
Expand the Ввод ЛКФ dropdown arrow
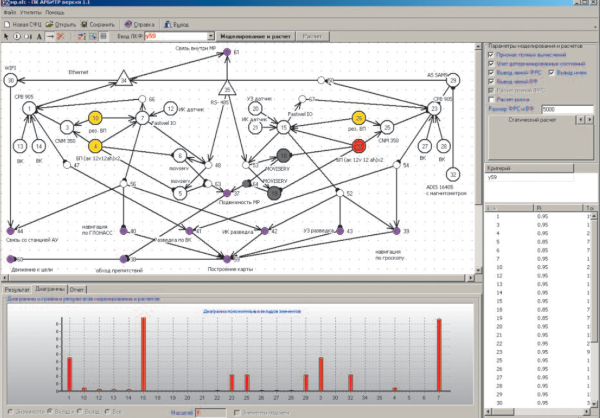[x=211, y=36]
